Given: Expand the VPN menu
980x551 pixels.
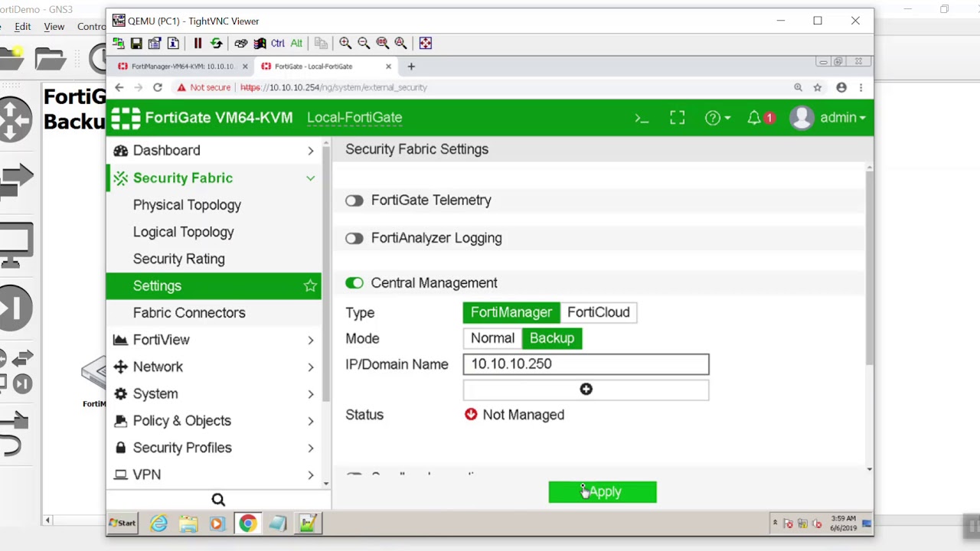Looking at the screenshot, I should coord(214,474).
